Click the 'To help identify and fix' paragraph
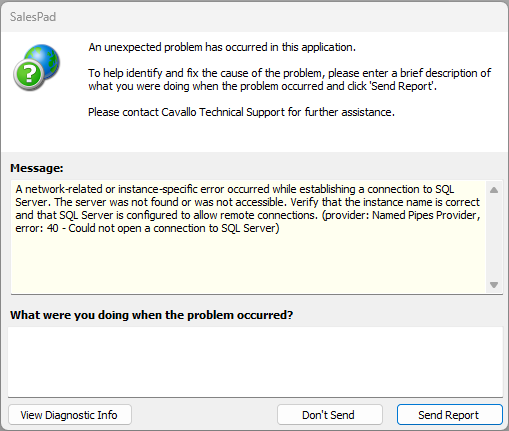The height and width of the screenshot is (431, 509). 289,80
